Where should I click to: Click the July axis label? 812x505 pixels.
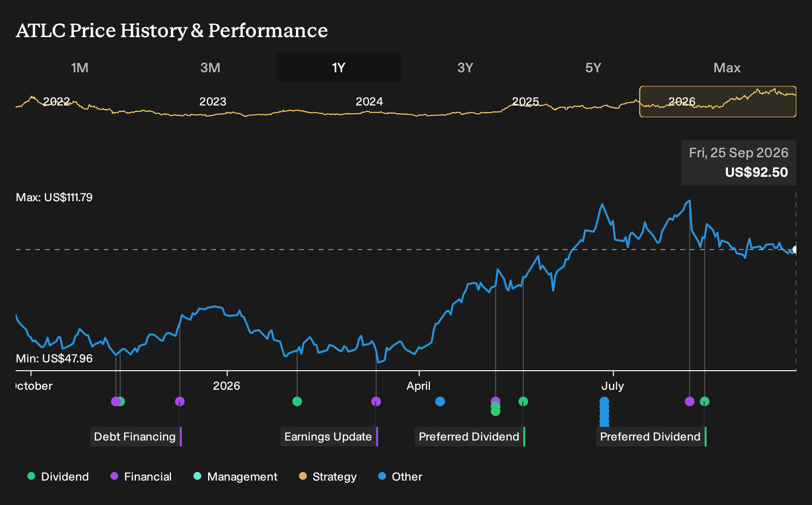(613, 386)
